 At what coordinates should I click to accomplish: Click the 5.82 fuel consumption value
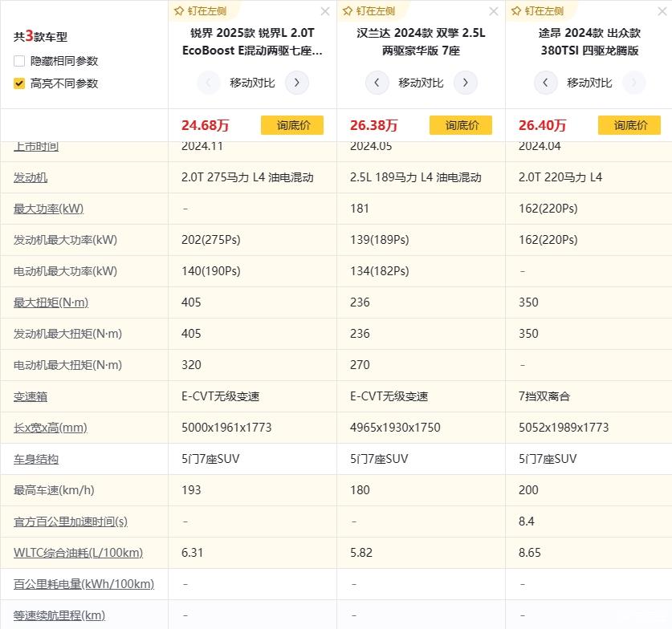click(360, 553)
